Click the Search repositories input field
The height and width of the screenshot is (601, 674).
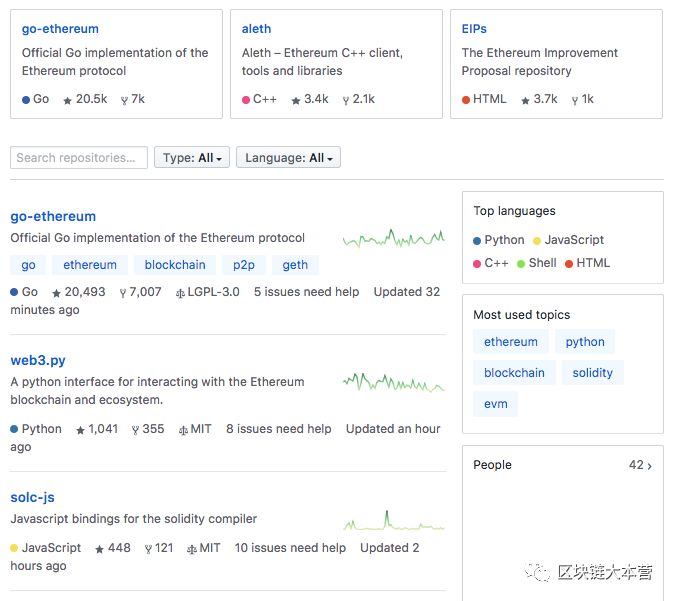point(79,157)
